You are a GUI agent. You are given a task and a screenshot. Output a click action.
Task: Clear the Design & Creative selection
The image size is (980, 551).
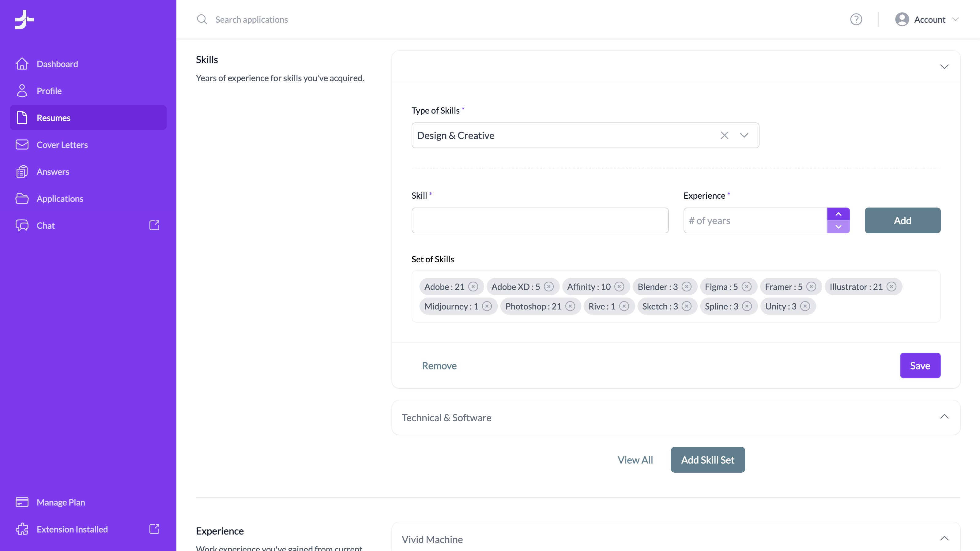(724, 135)
